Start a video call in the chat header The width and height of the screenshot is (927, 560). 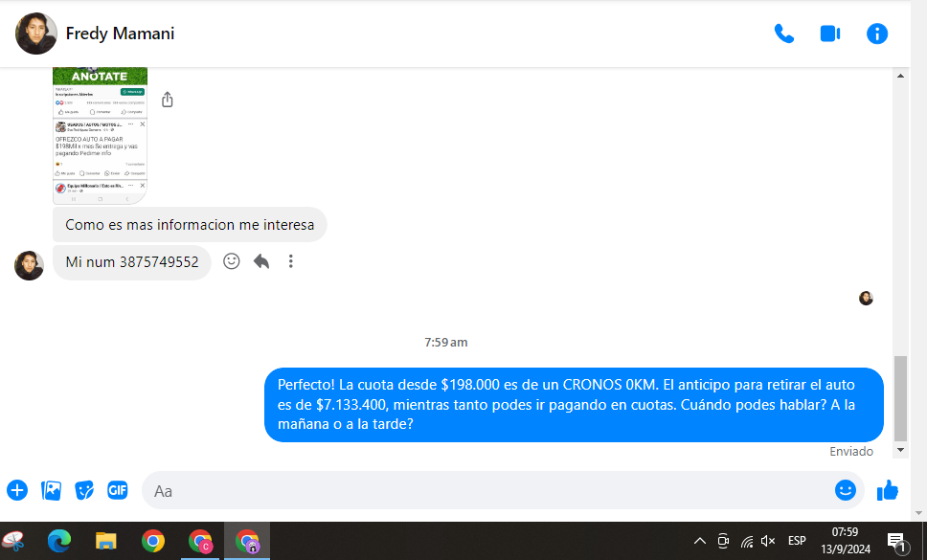[830, 34]
